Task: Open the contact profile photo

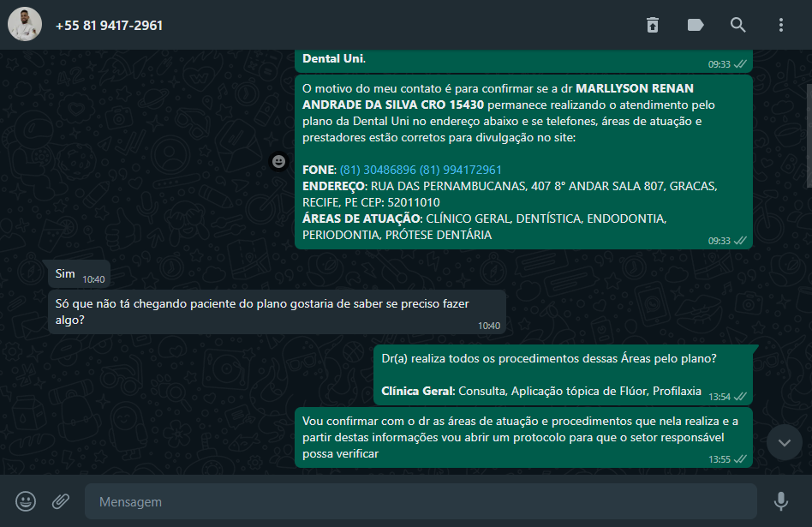Action: click(x=24, y=24)
